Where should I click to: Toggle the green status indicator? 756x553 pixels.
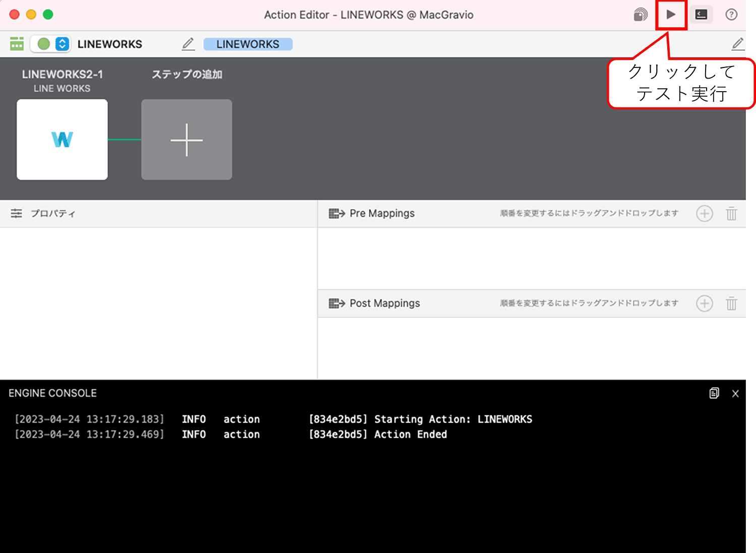(x=44, y=44)
